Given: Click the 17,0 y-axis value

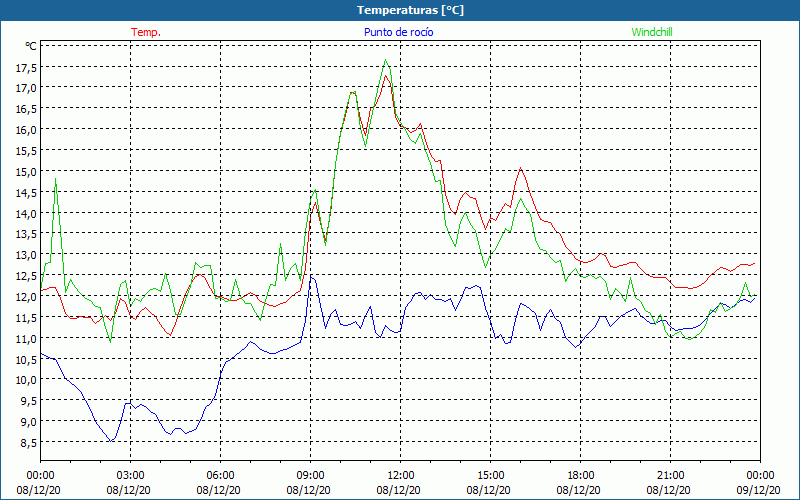Looking at the screenshot, I should [27, 88].
